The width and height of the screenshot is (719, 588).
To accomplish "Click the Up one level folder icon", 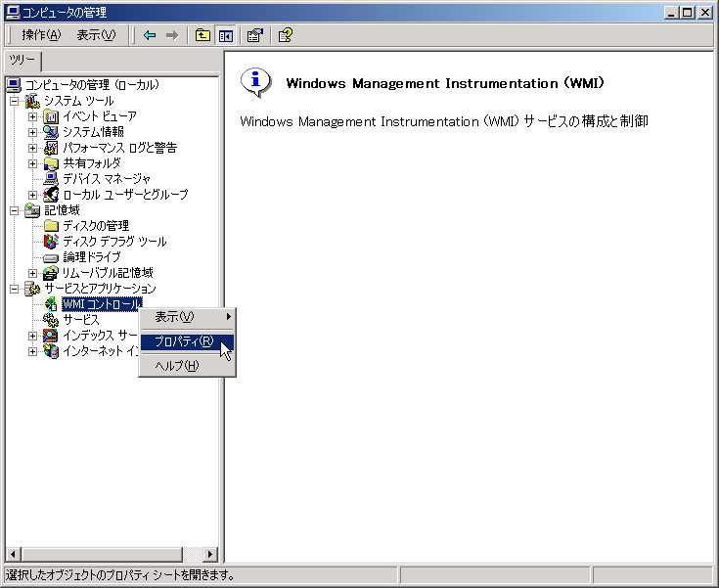I will tap(202, 35).
